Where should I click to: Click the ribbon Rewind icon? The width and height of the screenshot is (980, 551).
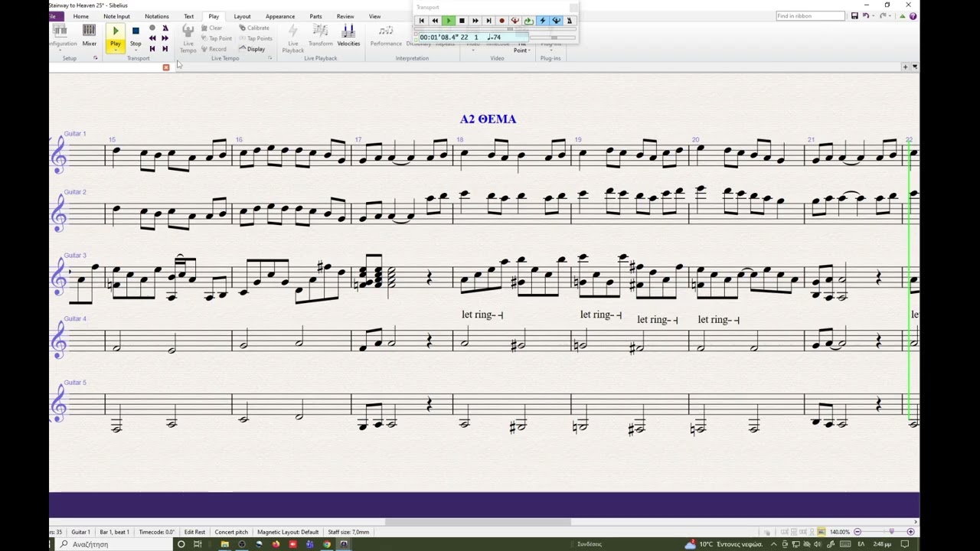pos(152,38)
